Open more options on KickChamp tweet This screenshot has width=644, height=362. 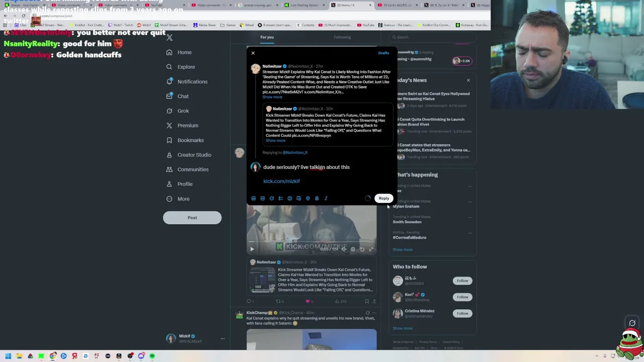click(374, 313)
